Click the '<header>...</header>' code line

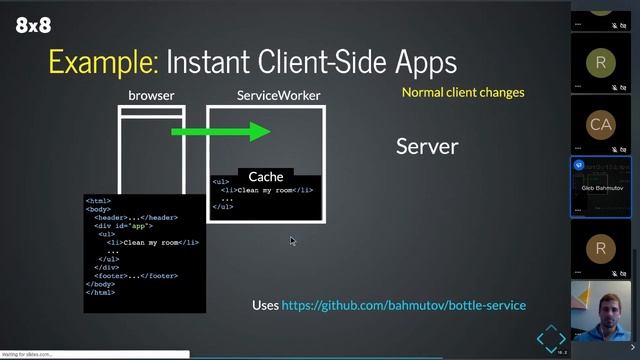point(136,218)
